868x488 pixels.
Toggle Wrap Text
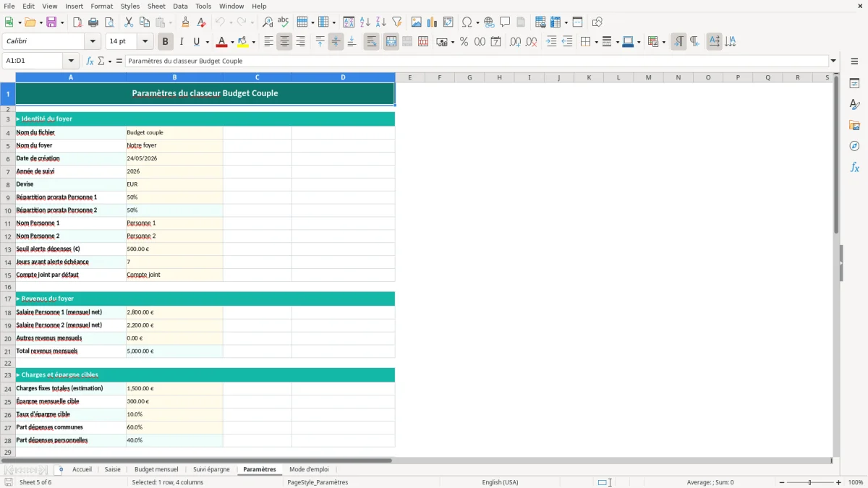(x=372, y=42)
